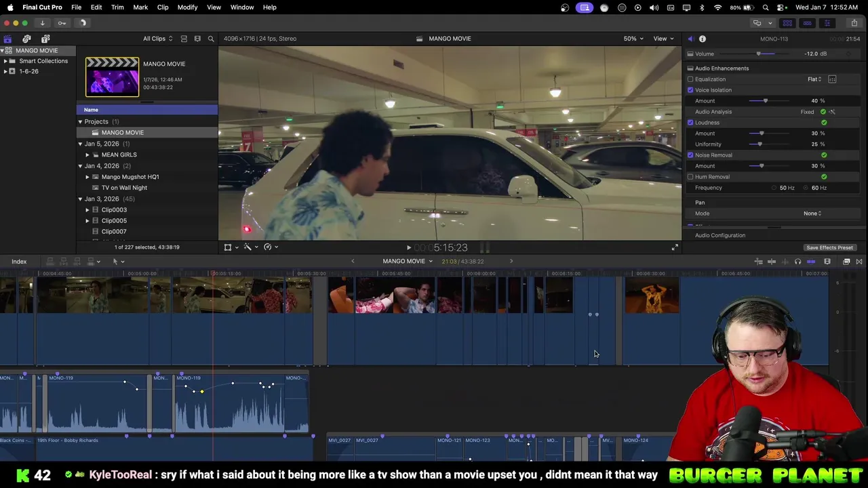Collapse the Projects group

pos(80,122)
